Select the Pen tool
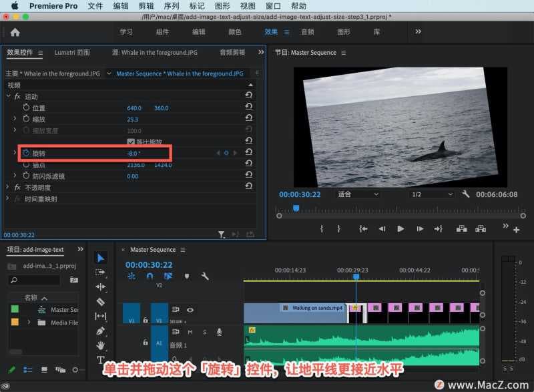 (101, 331)
